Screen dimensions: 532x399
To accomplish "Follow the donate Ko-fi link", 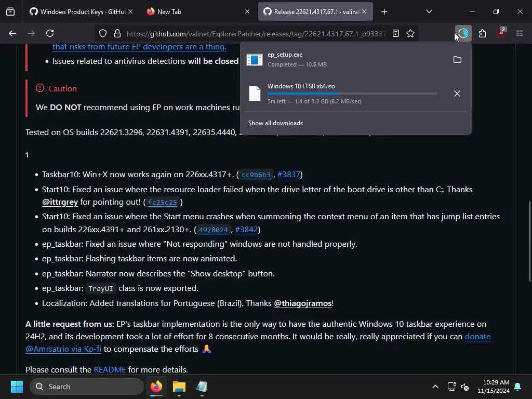I will [477, 337].
